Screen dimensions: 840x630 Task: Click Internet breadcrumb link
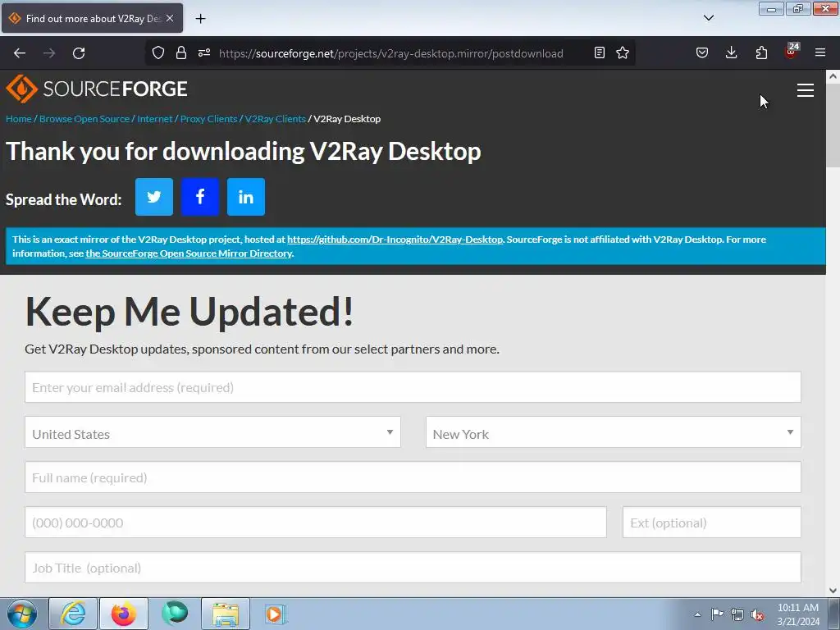pos(155,119)
